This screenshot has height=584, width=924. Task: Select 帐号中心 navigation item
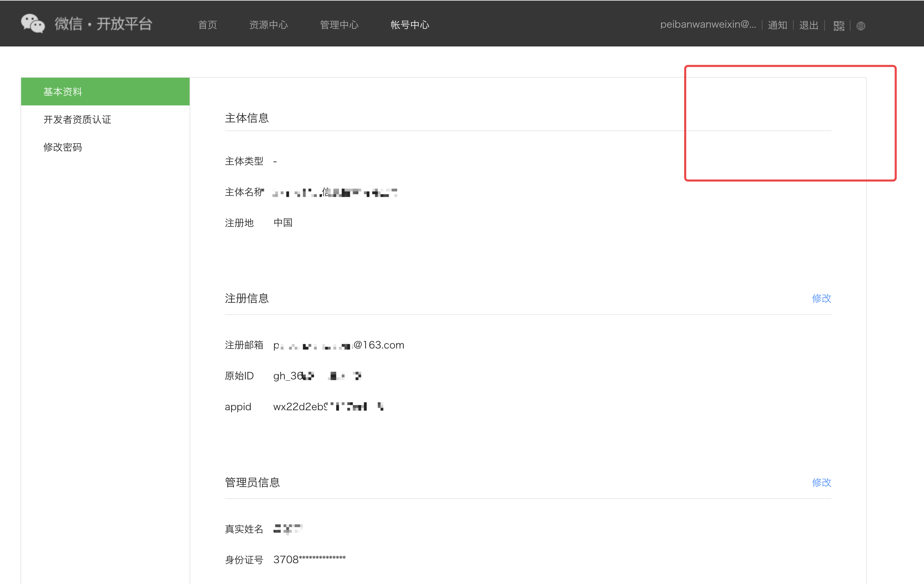[410, 25]
